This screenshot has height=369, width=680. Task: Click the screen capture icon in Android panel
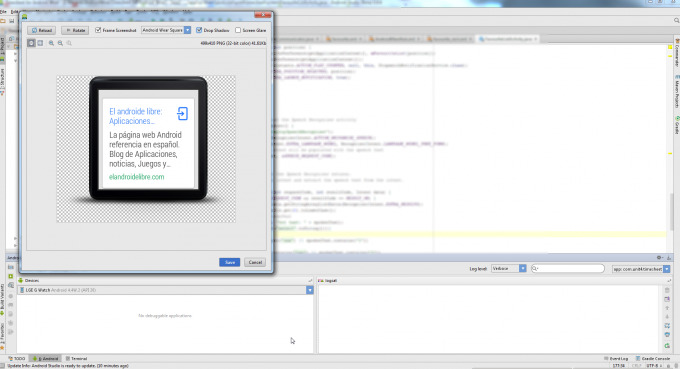click(x=11, y=268)
